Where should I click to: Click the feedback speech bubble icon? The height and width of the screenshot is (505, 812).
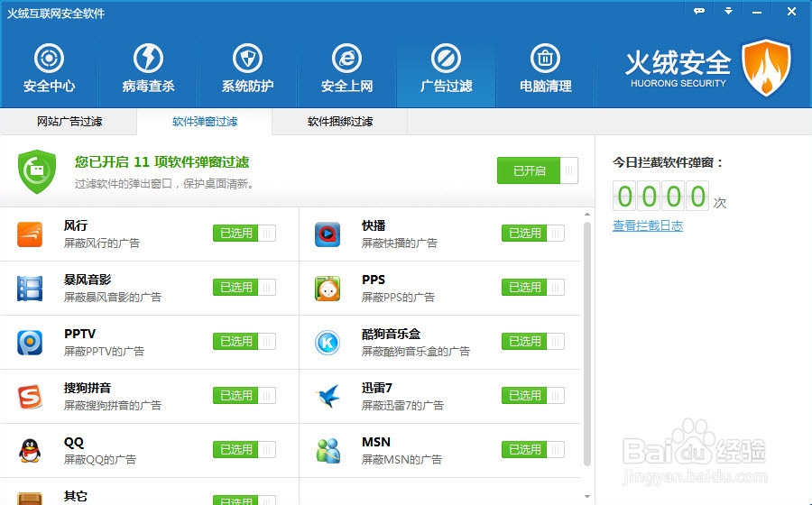(699, 11)
